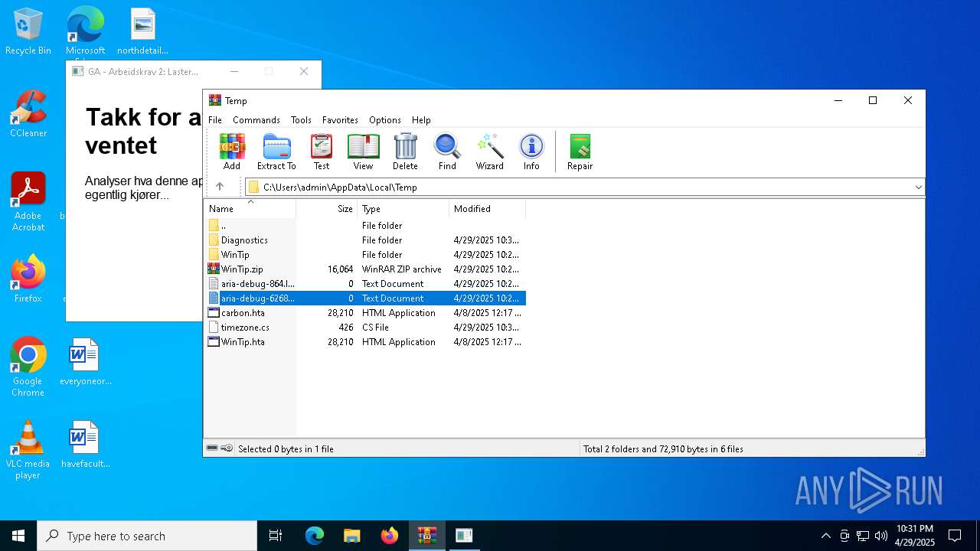980x551 pixels.
Task: Click WinRAR taskbar button
Action: click(x=426, y=536)
